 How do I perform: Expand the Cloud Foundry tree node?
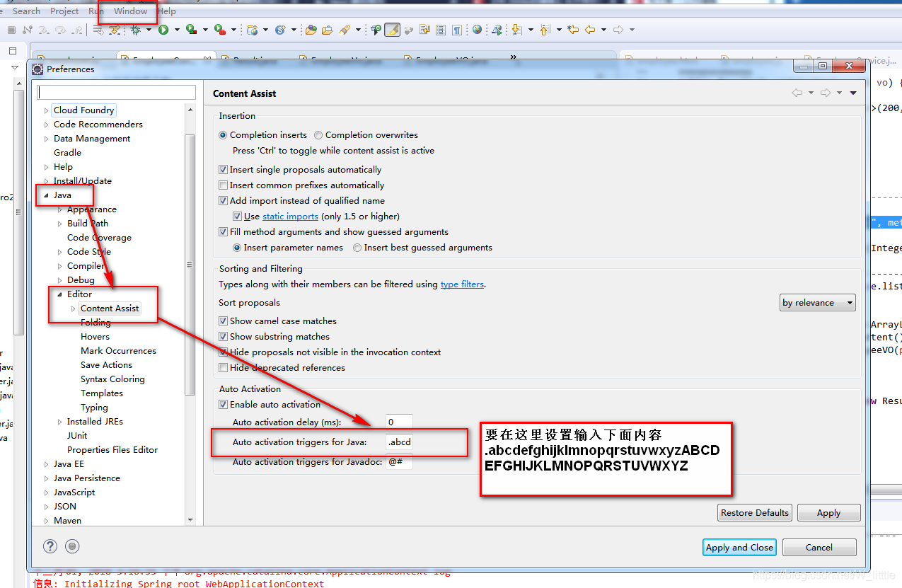coord(47,110)
